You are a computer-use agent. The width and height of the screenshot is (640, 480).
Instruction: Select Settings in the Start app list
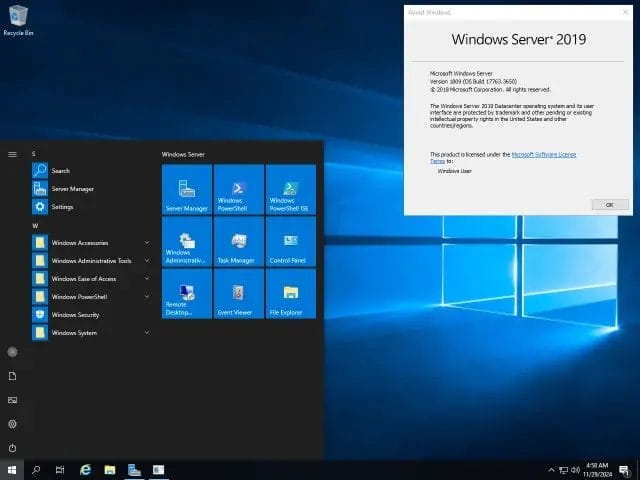coord(62,207)
